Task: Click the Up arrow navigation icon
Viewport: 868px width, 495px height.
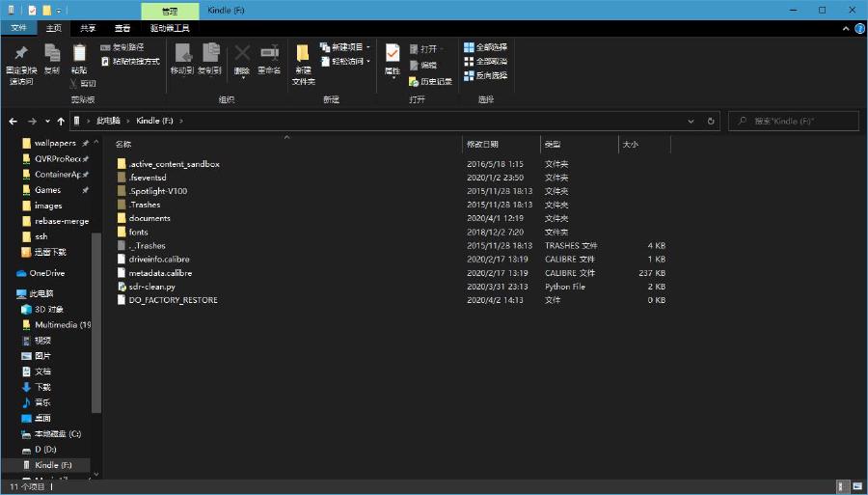Action: point(61,122)
